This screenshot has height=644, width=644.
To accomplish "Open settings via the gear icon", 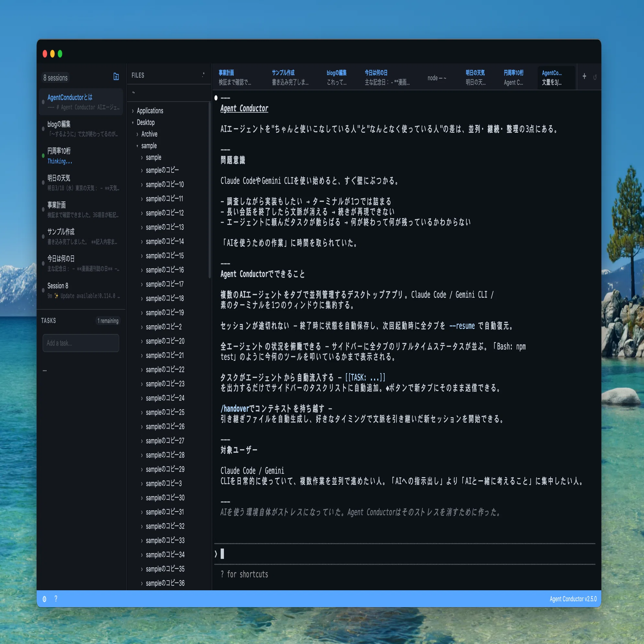I will (44, 599).
